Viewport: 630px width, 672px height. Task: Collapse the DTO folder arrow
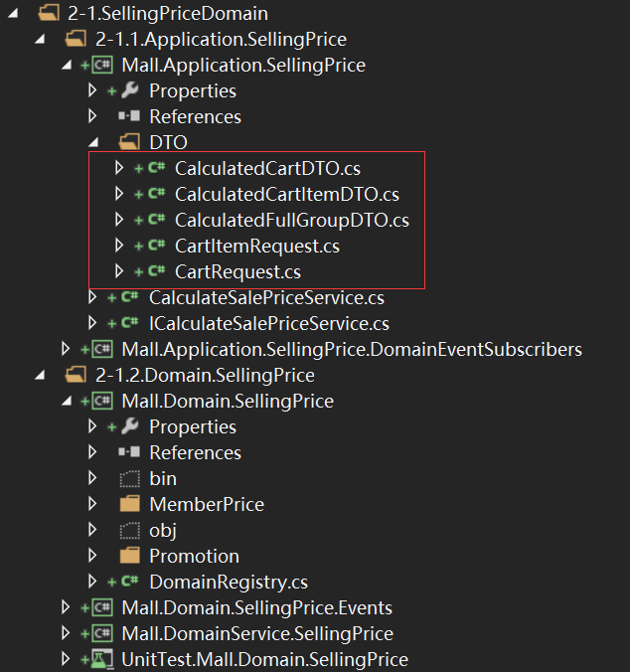[x=93, y=143]
